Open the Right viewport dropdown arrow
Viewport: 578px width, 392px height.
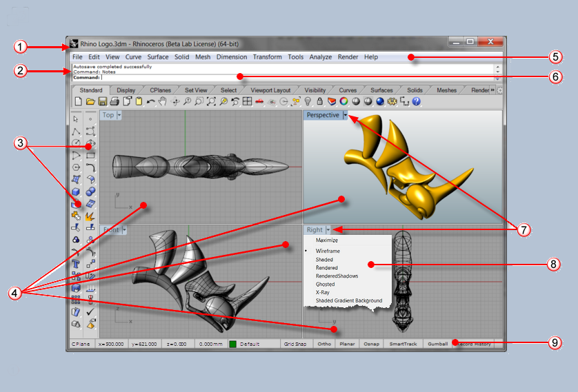point(328,229)
